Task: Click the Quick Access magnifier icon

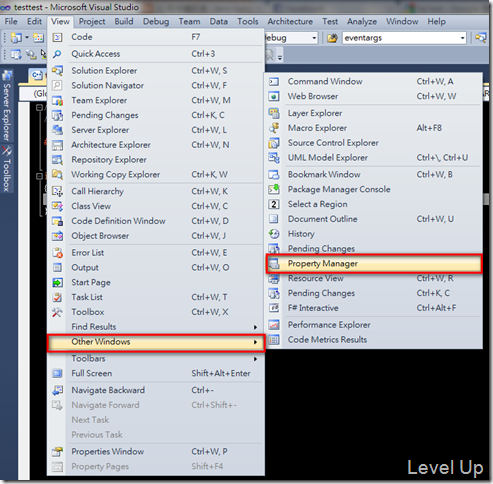Action: click(x=57, y=54)
